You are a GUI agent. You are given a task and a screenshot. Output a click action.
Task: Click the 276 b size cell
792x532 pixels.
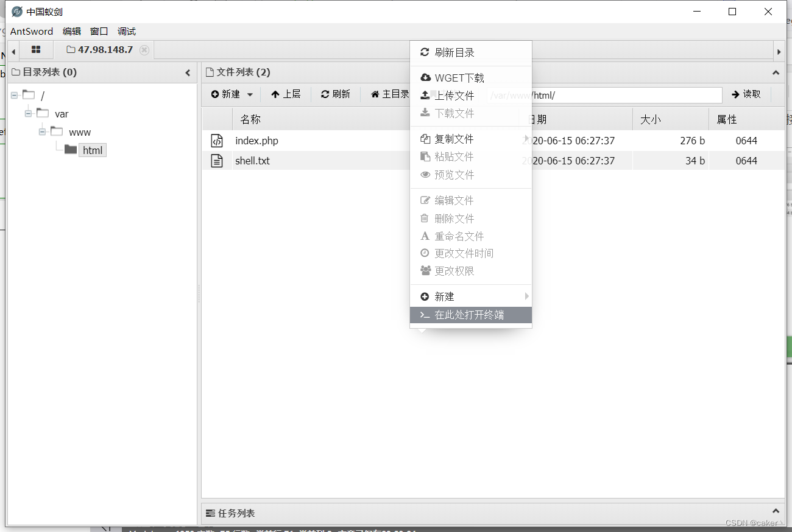click(693, 141)
